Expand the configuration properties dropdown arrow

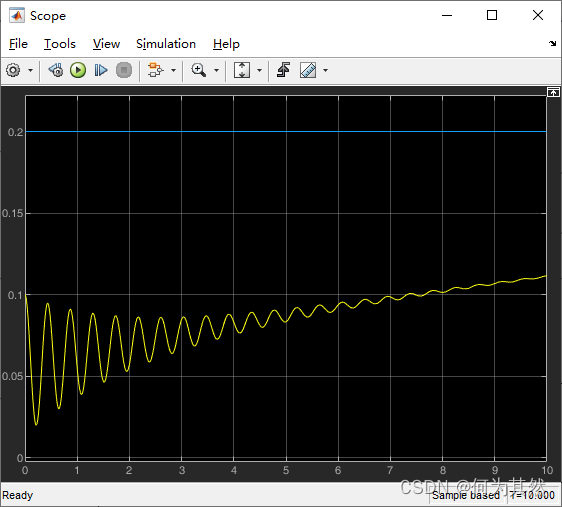coord(30,70)
